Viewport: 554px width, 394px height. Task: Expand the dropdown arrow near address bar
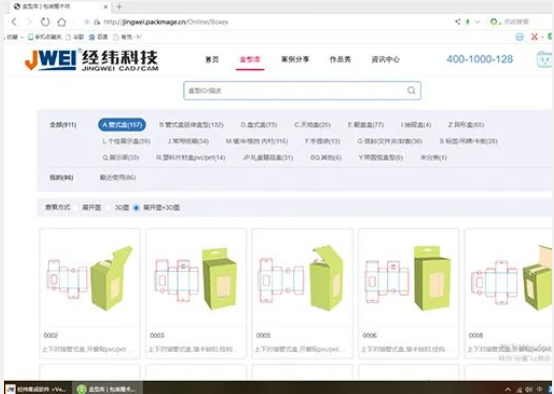tap(477, 22)
